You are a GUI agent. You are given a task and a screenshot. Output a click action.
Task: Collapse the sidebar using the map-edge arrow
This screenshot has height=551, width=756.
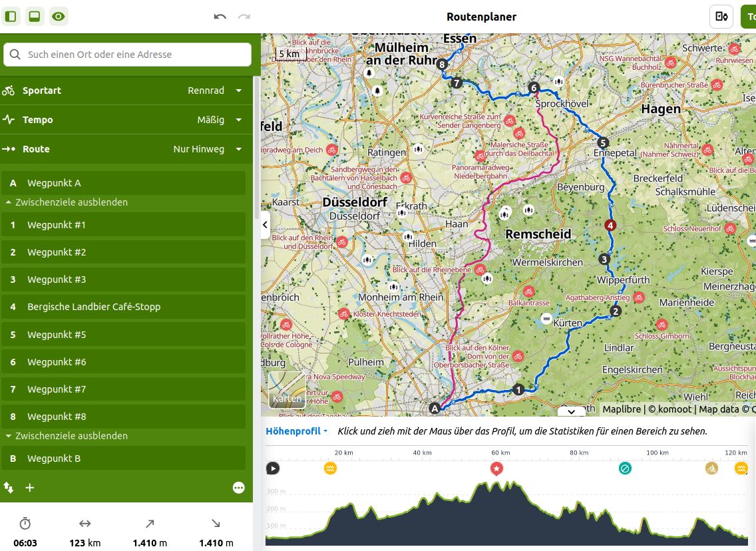265,225
